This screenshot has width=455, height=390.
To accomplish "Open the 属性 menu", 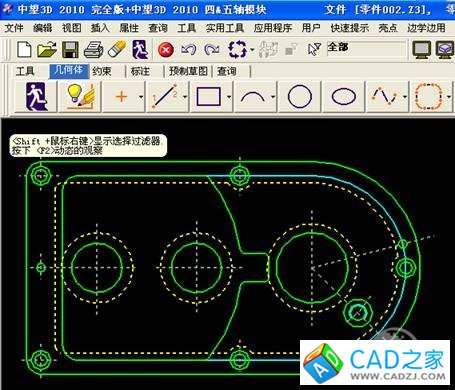I will (x=129, y=28).
